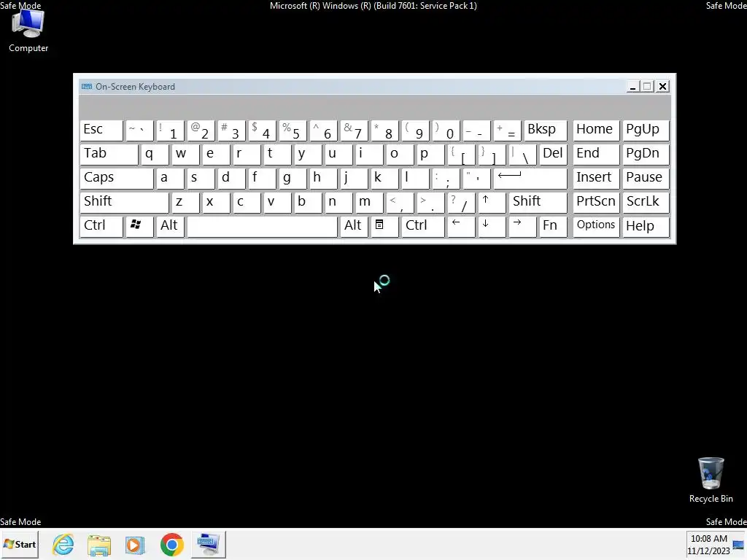
Task: Click the number 0 key
Action: point(446,130)
